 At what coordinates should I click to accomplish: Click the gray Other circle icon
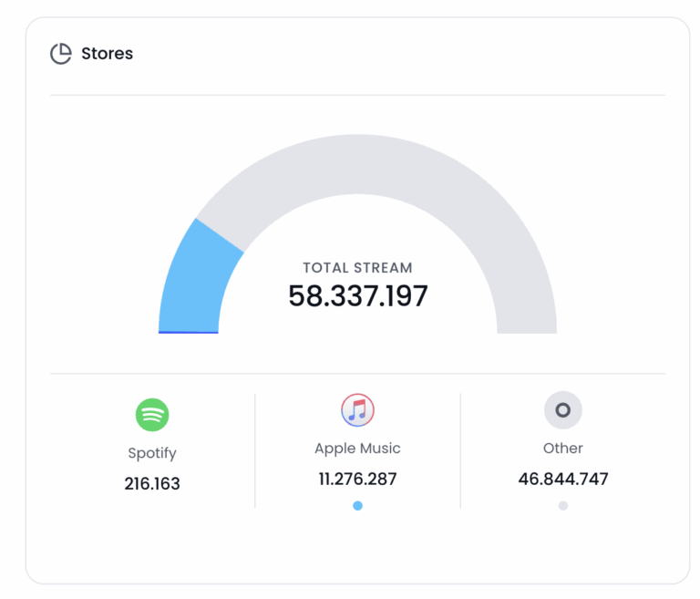[562, 410]
